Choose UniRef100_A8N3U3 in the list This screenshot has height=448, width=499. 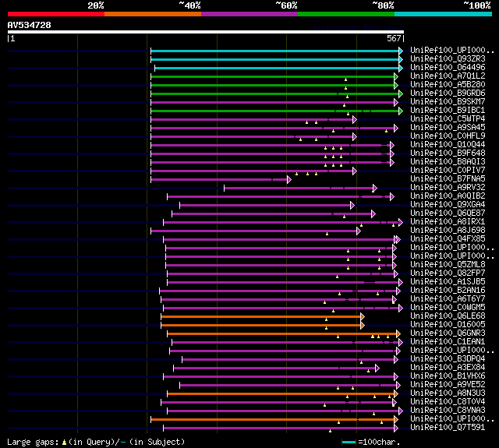[448, 393]
